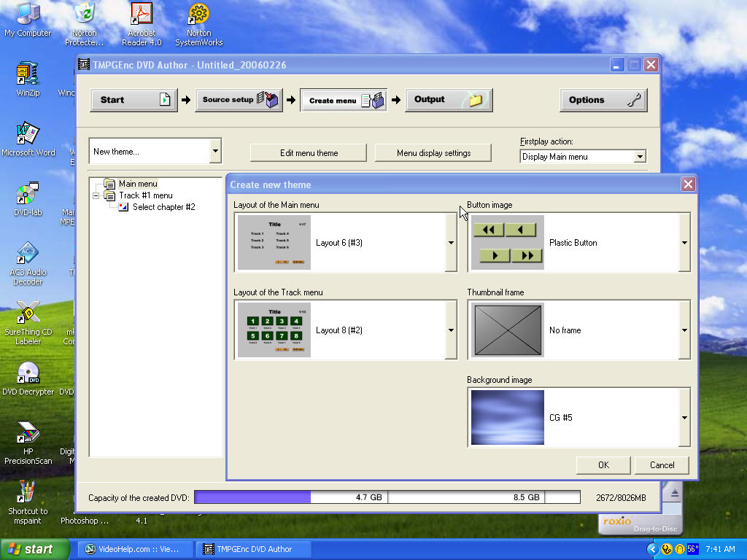
Task: Open the Layout of the Track menu dropdown
Action: click(x=451, y=330)
